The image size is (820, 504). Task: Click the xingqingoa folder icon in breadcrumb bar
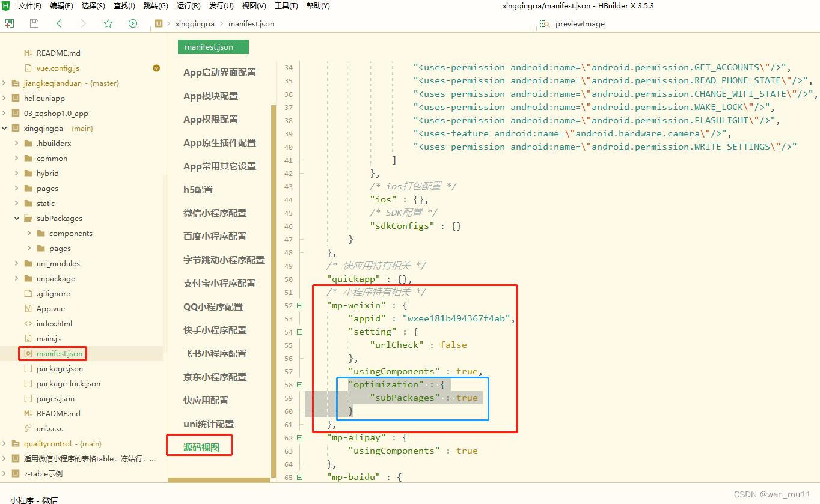pyautogui.click(x=158, y=24)
